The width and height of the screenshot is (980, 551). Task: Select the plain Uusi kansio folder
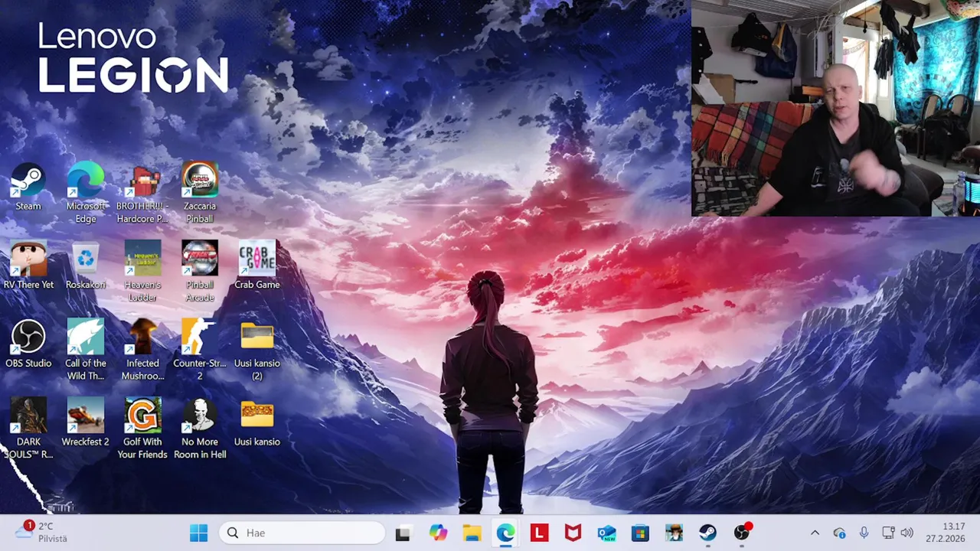point(256,422)
